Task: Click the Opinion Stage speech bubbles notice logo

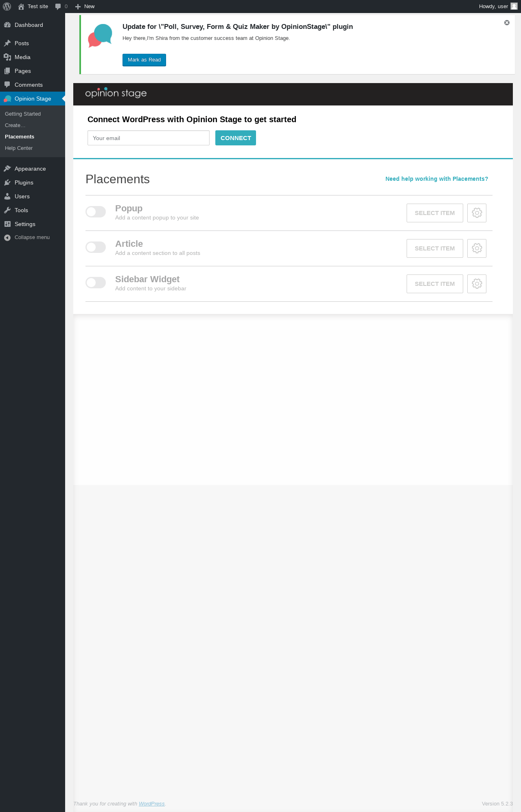Action: [x=100, y=35]
